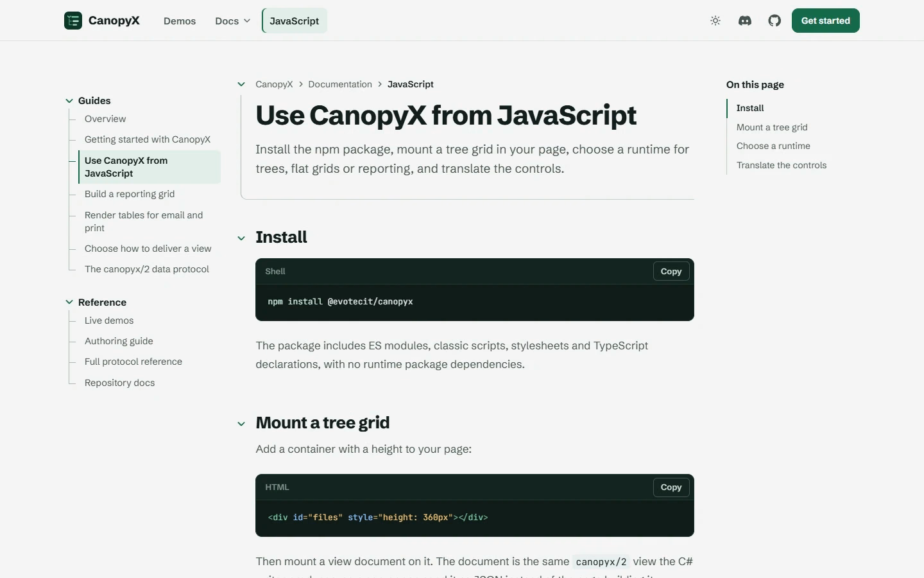Viewport: 924px width, 578px height.
Task: Collapse the Install section chevron
Action: tap(241, 238)
